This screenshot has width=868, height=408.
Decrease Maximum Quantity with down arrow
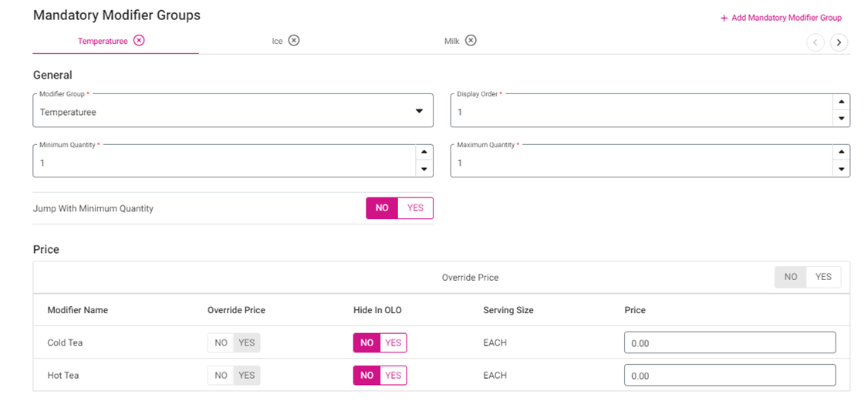pyautogui.click(x=841, y=169)
